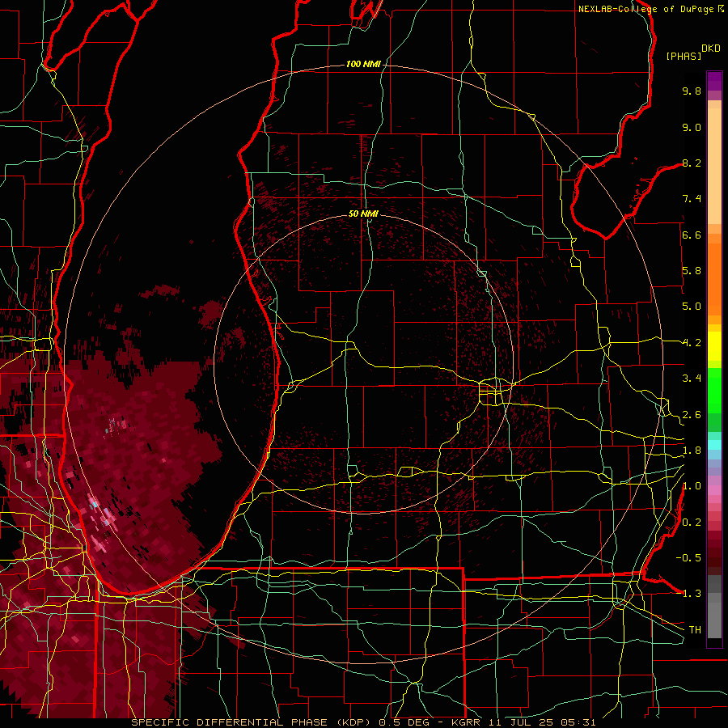Screen dimensions: 728x728
Task: Pick the bright green segment of the color bar
Action: pyautogui.click(x=714, y=390)
